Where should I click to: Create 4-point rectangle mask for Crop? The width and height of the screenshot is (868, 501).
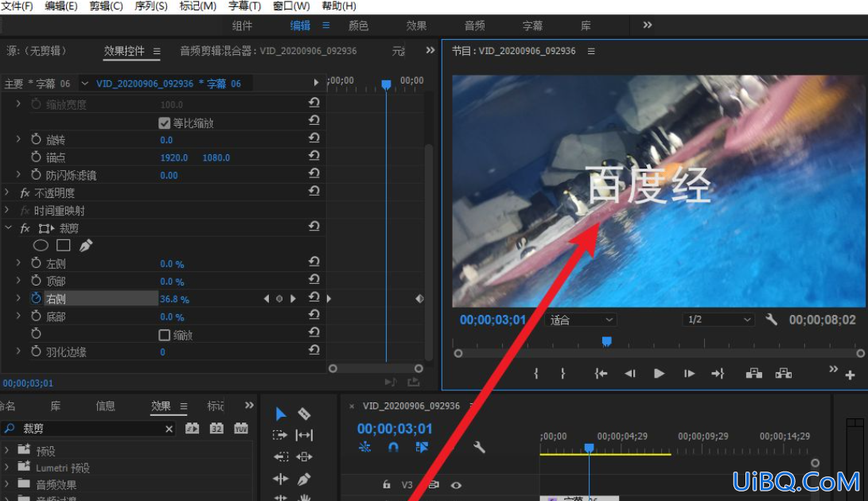tap(63, 245)
